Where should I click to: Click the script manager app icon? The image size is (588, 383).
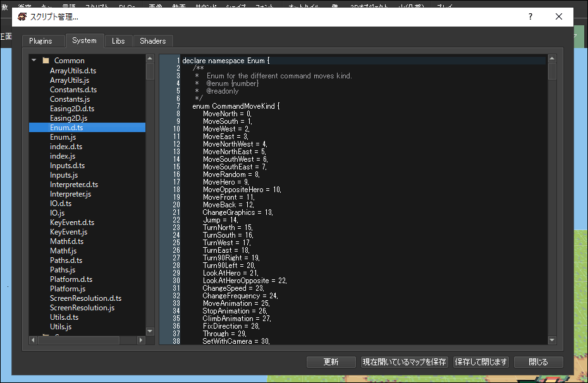22,17
